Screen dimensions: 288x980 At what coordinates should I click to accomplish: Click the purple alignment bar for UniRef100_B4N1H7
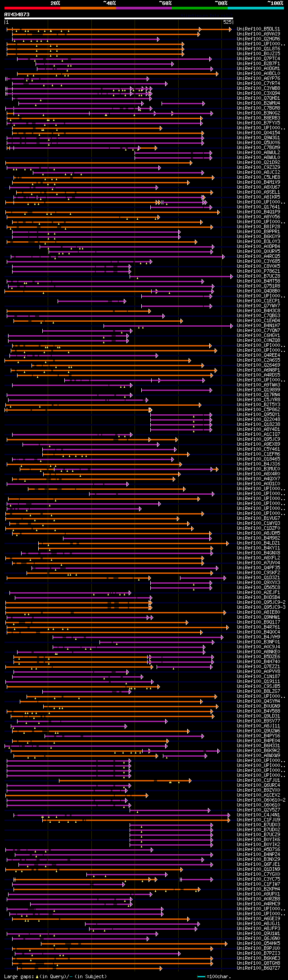(x=168, y=326)
